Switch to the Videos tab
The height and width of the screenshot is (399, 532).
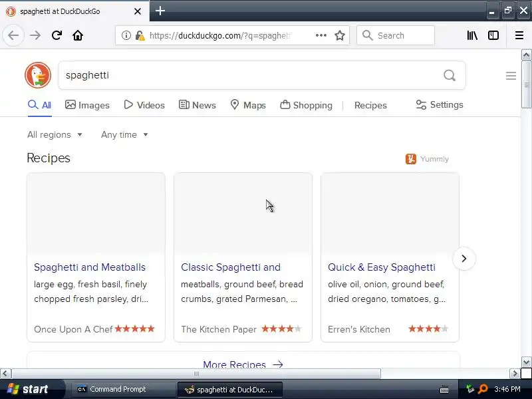tap(144, 105)
